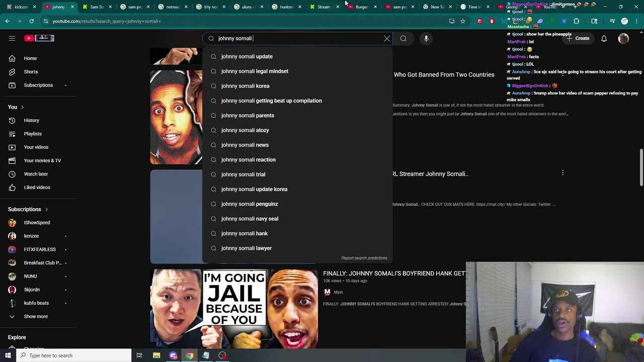Screen dimensions: 644x362
Task: Select suggestion johnny somali atozy
Action: [297, 130]
